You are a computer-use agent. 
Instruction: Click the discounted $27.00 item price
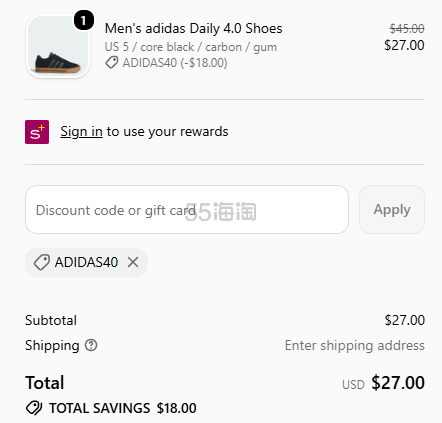(x=404, y=45)
